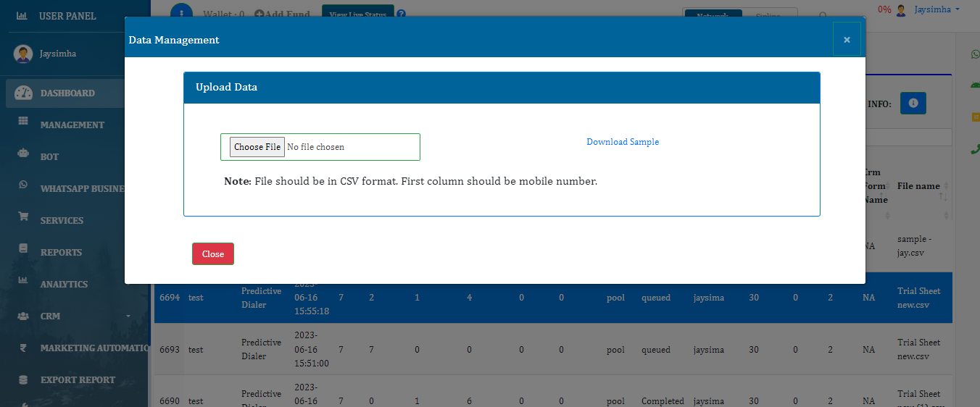The image size is (980, 407).
Task: Click the Export Report database icon
Action: pos(23,379)
